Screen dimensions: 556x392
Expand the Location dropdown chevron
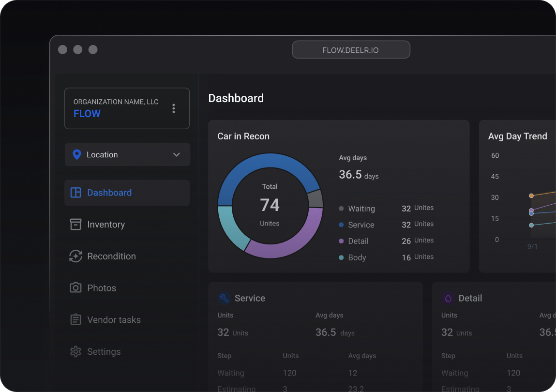[176, 155]
